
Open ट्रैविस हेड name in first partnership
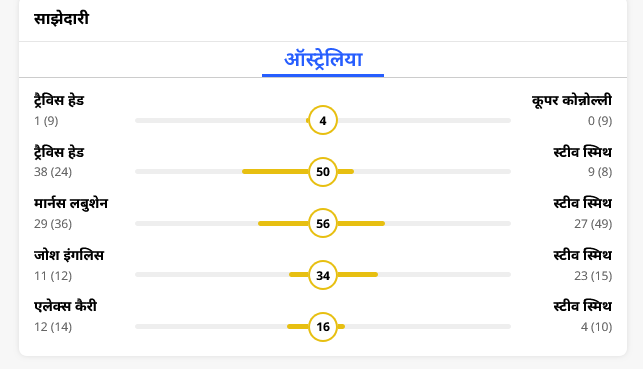pyautogui.click(x=59, y=101)
